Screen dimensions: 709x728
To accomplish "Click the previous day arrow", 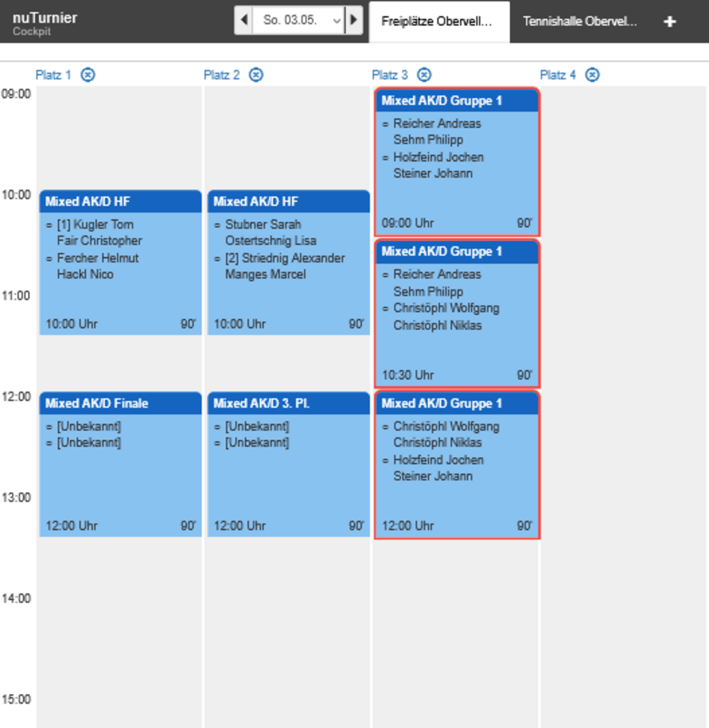I will click(x=244, y=20).
